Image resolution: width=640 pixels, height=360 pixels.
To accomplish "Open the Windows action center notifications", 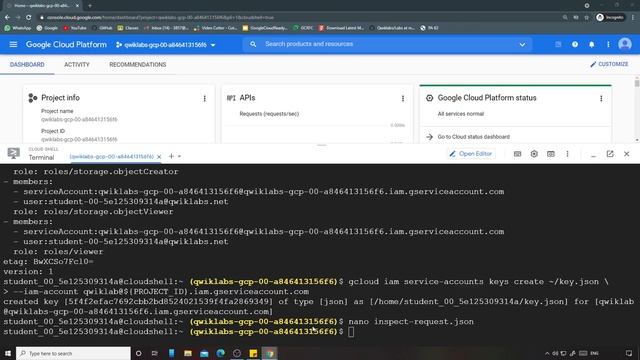I will tap(629, 353).
